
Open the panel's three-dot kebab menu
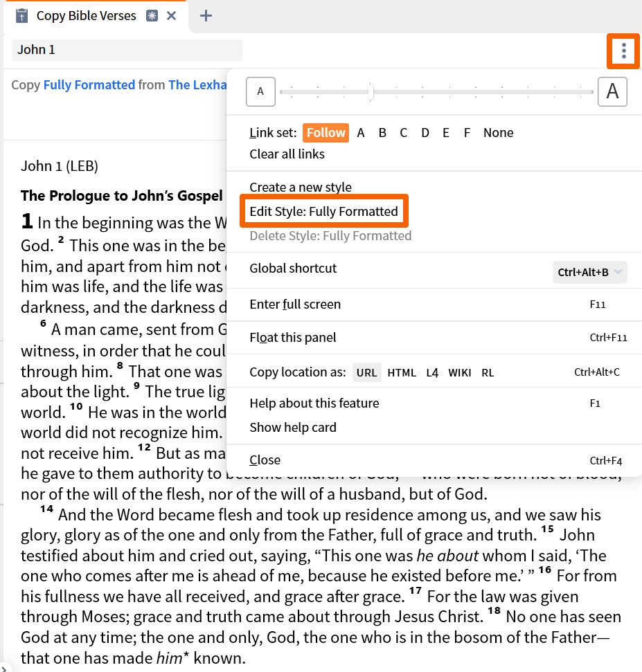click(623, 51)
